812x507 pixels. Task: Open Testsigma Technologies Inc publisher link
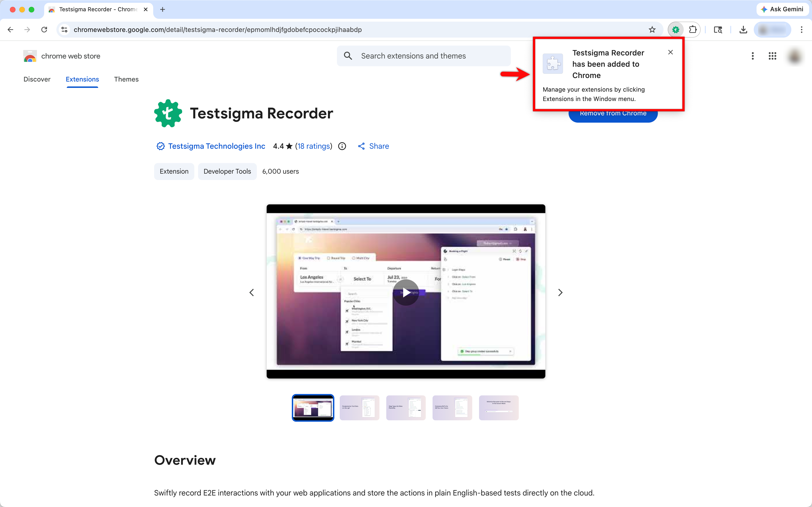[217, 146]
